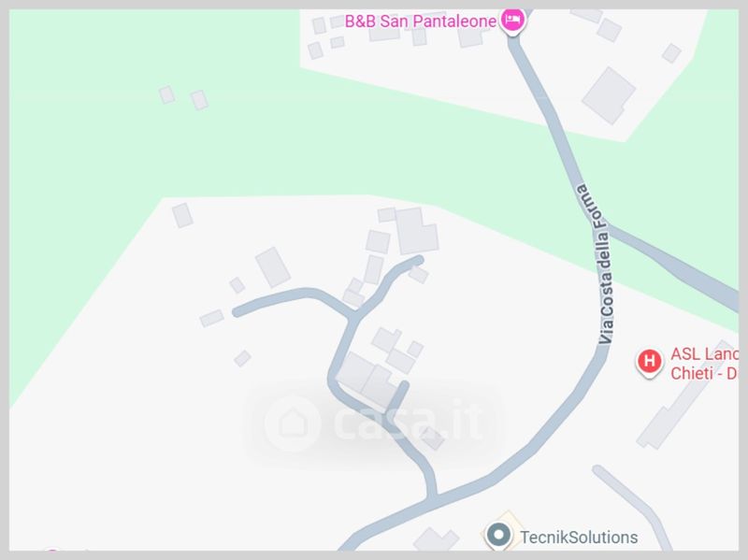Select the large building northeast of the road
Image resolution: width=748 pixels, height=560 pixels.
609,95
